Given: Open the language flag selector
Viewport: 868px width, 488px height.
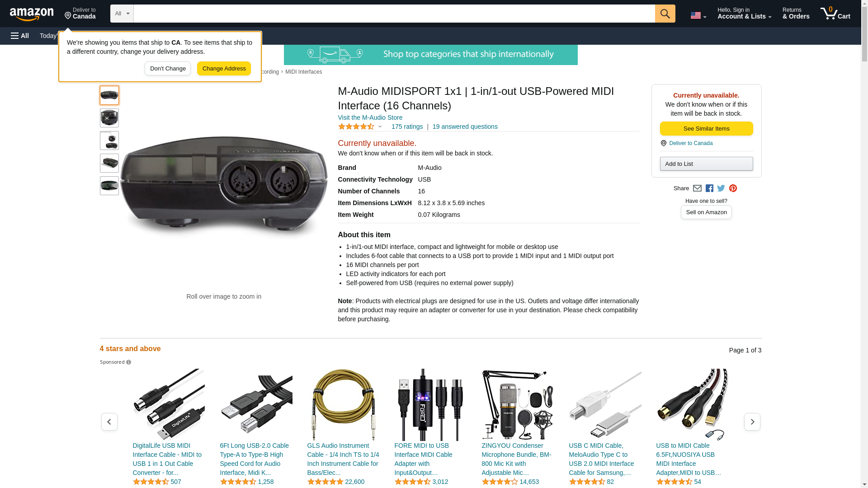Looking at the screenshot, I should pyautogui.click(x=698, y=15).
